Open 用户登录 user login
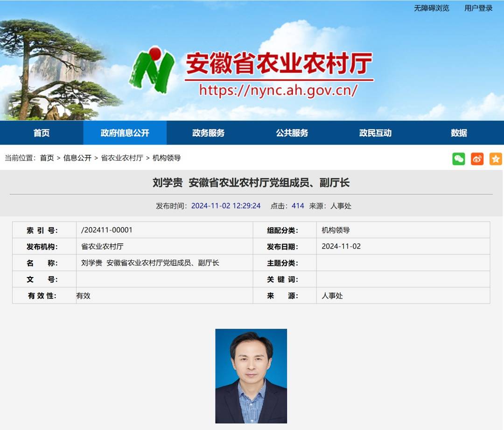Image resolution: width=504 pixels, height=430 pixels. click(478, 8)
